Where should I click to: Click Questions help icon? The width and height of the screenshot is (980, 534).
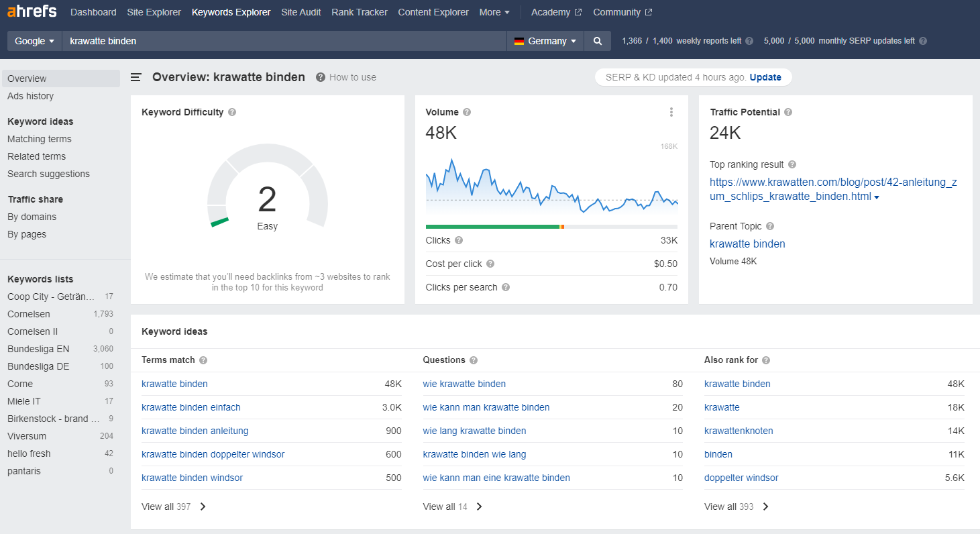(474, 360)
